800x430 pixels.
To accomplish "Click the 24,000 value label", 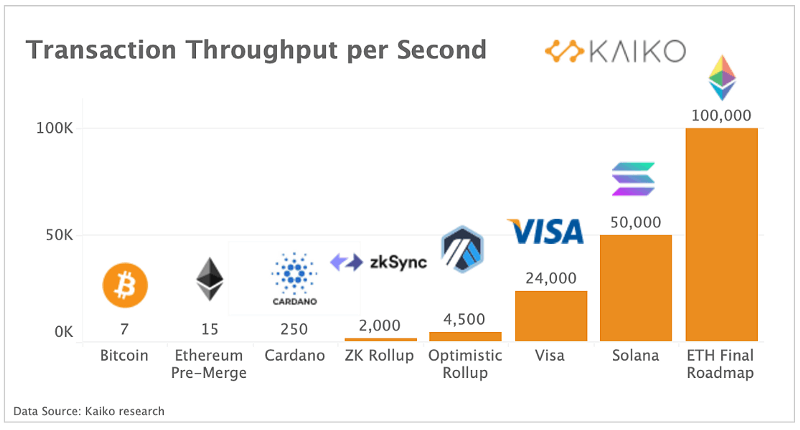I will (x=550, y=280).
